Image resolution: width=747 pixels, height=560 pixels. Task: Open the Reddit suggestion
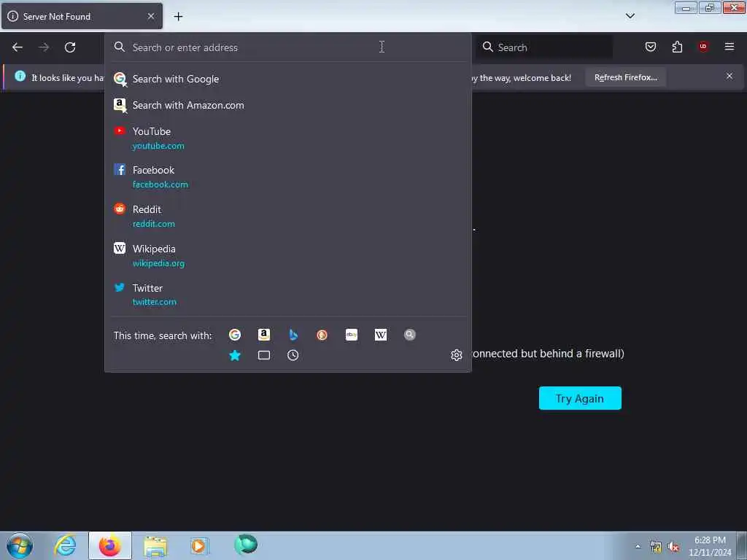[x=287, y=216]
